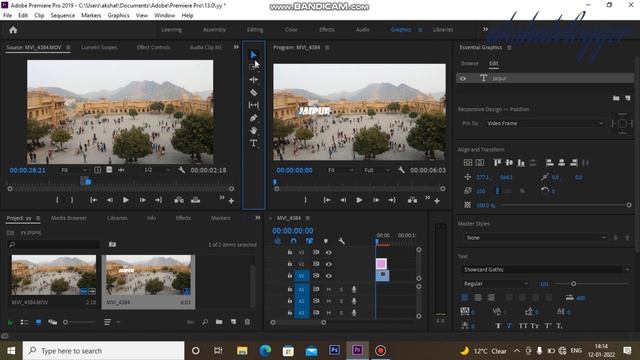
Task: Select the Pen tool
Action: (x=253, y=118)
